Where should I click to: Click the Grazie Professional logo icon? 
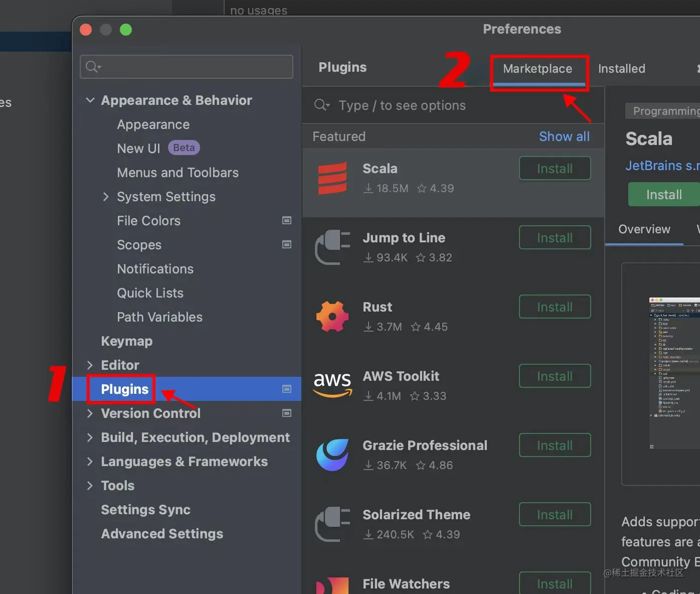tap(332, 455)
